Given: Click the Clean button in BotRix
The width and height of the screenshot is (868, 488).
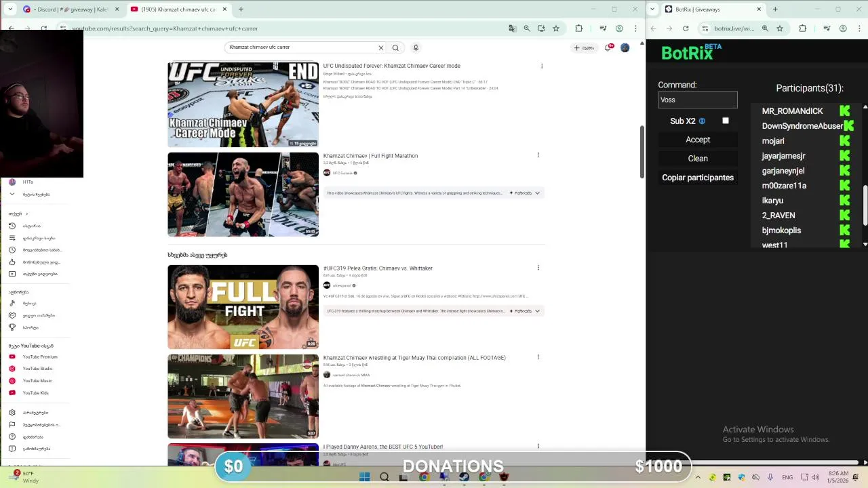Looking at the screenshot, I should (x=698, y=159).
